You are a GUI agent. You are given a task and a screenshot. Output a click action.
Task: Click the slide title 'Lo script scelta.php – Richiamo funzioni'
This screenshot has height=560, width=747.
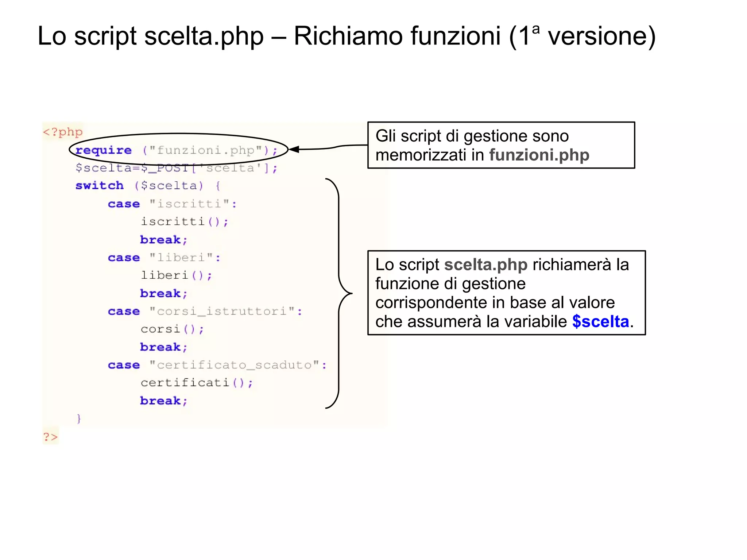[x=269, y=36]
